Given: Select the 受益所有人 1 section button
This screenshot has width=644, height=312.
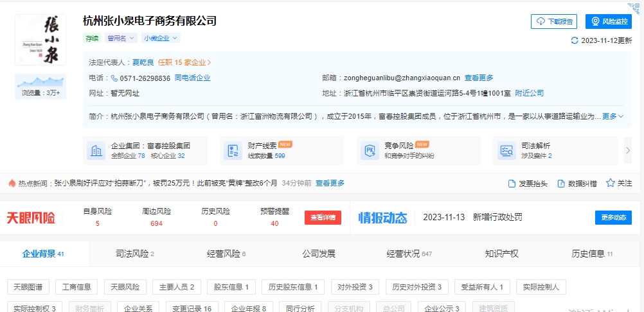Looking at the screenshot, I should coord(482,287).
